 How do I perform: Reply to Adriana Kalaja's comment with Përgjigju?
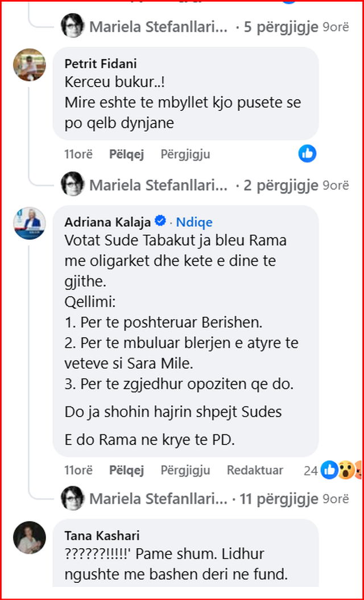(x=185, y=470)
